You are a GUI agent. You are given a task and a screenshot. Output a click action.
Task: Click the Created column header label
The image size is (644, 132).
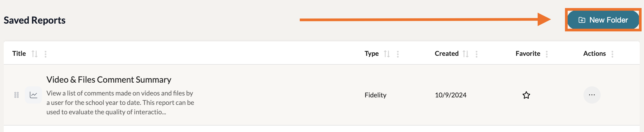(447, 54)
